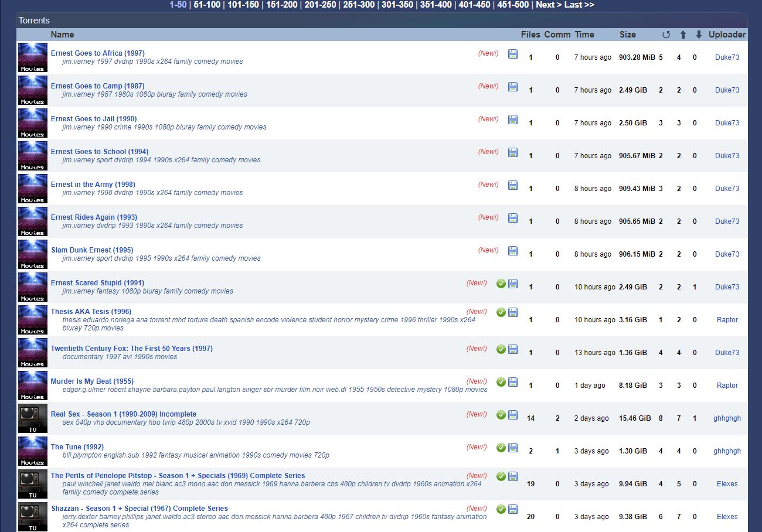Screen dimensions: 762x532
Task: Click the floppy disk icon for Ernest Goes to Jail
Action: coord(513,120)
